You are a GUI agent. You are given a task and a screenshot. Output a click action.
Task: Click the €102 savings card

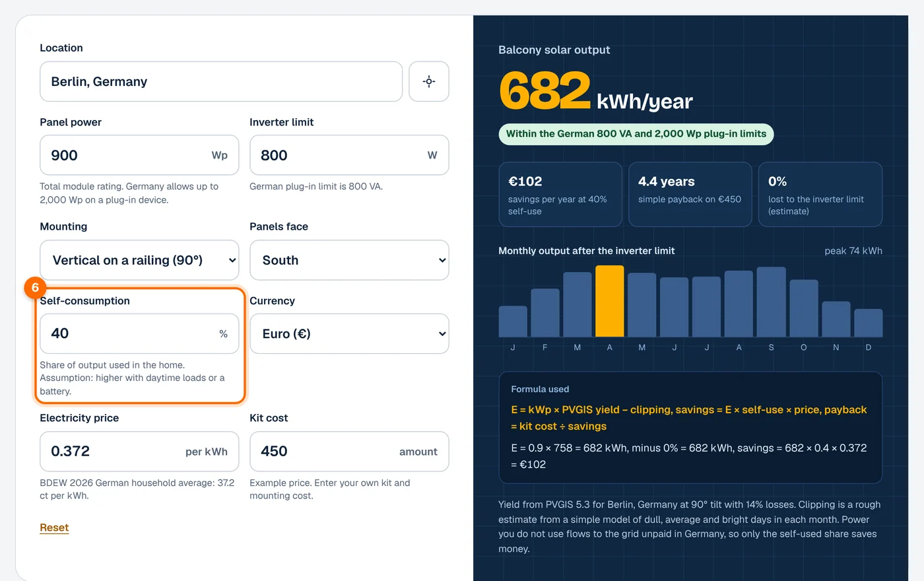[x=560, y=195]
